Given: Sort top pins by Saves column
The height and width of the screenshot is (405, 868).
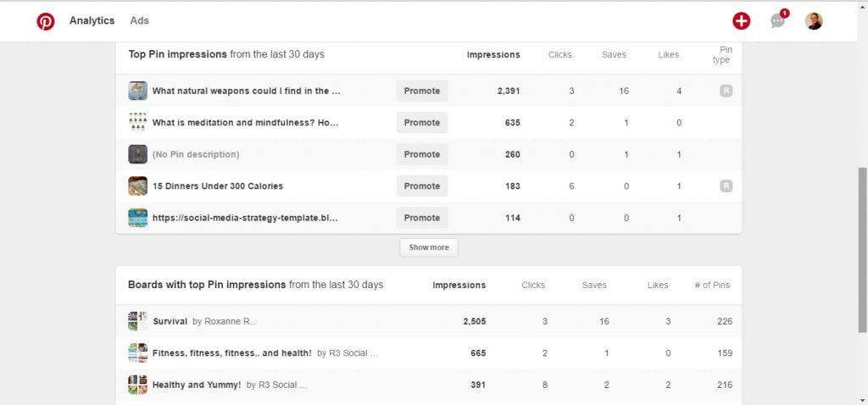Looking at the screenshot, I should pos(614,55).
